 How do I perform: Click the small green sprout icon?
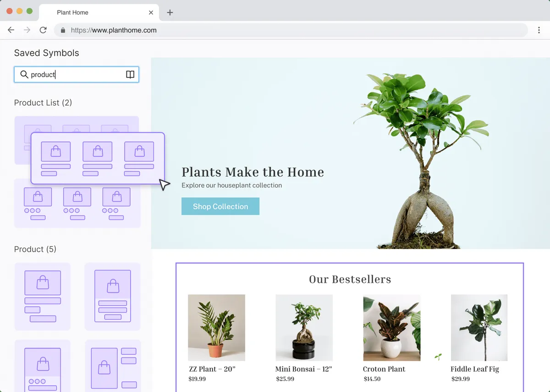click(x=438, y=356)
